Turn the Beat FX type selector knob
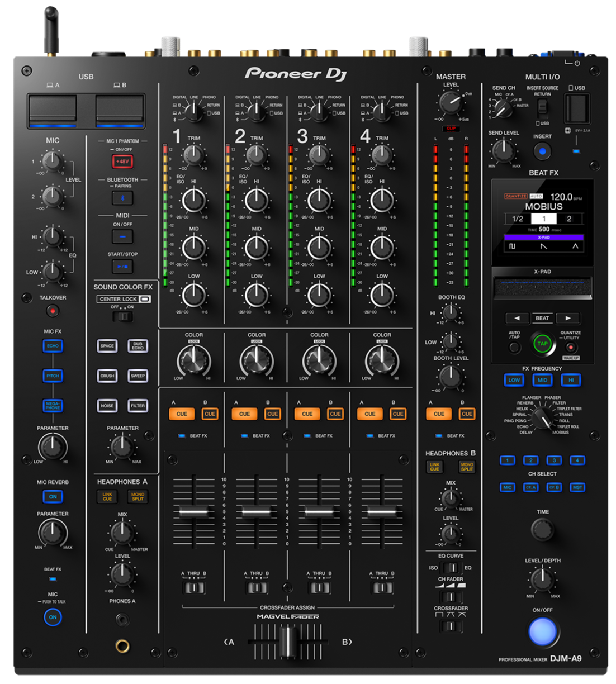Screen dimensions: 616x684 click(x=542, y=418)
